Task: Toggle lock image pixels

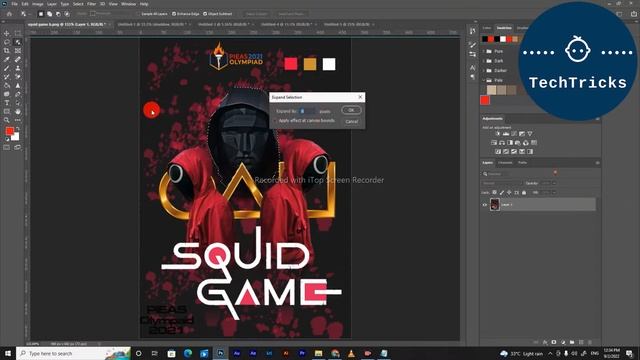Action: (x=502, y=193)
